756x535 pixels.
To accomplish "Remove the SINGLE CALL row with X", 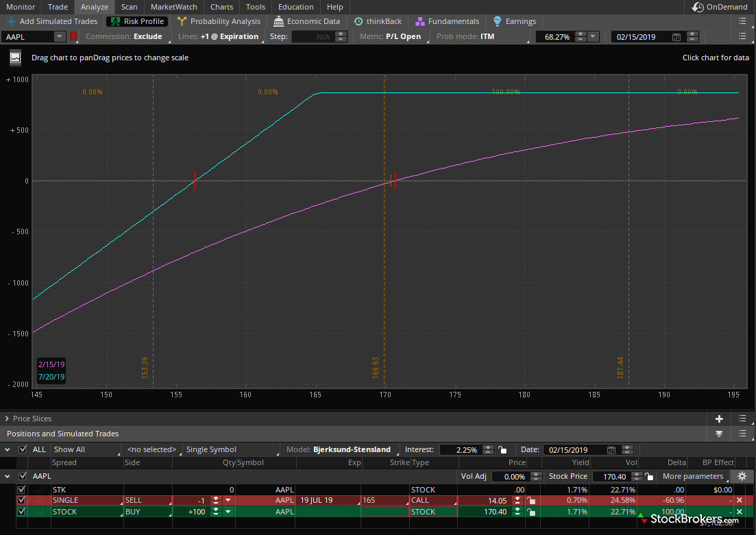I will click(x=740, y=500).
